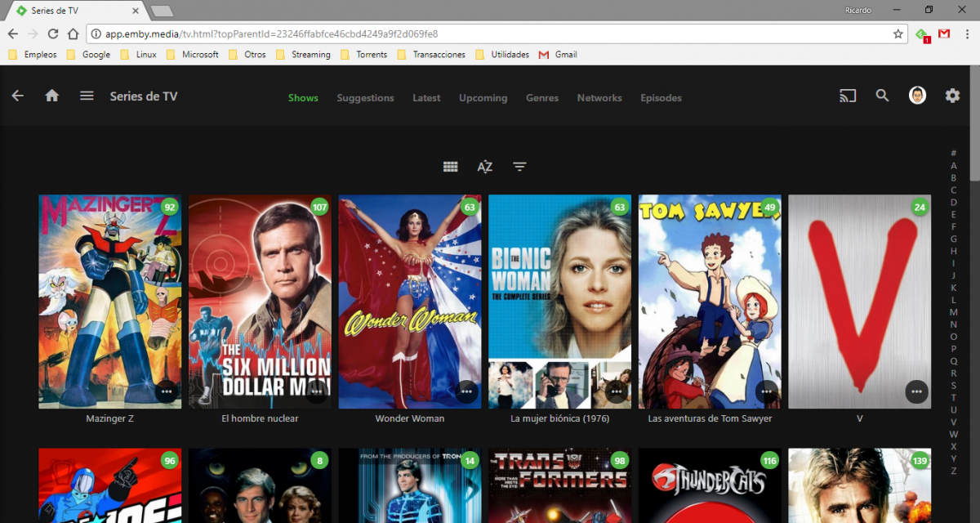Go back with the Emby back arrow
The height and width of the screenshot is (523, 980).
click(x=18, y=96)
